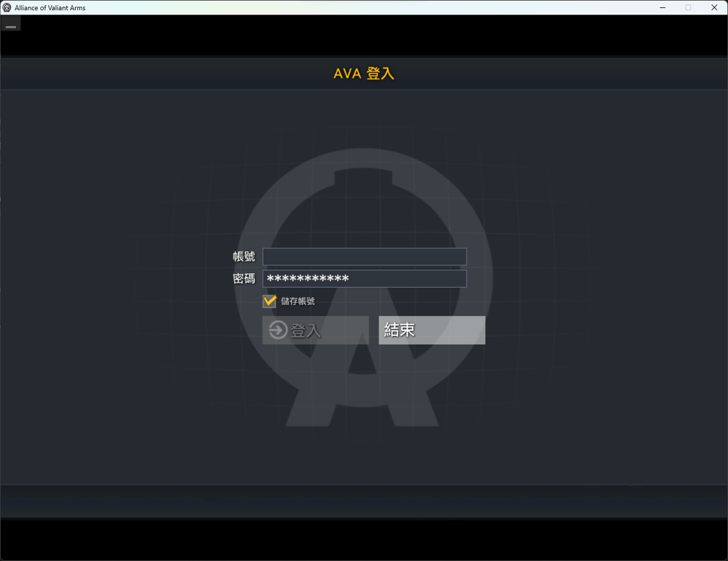Click the 結束 exit button

point(432,330)
